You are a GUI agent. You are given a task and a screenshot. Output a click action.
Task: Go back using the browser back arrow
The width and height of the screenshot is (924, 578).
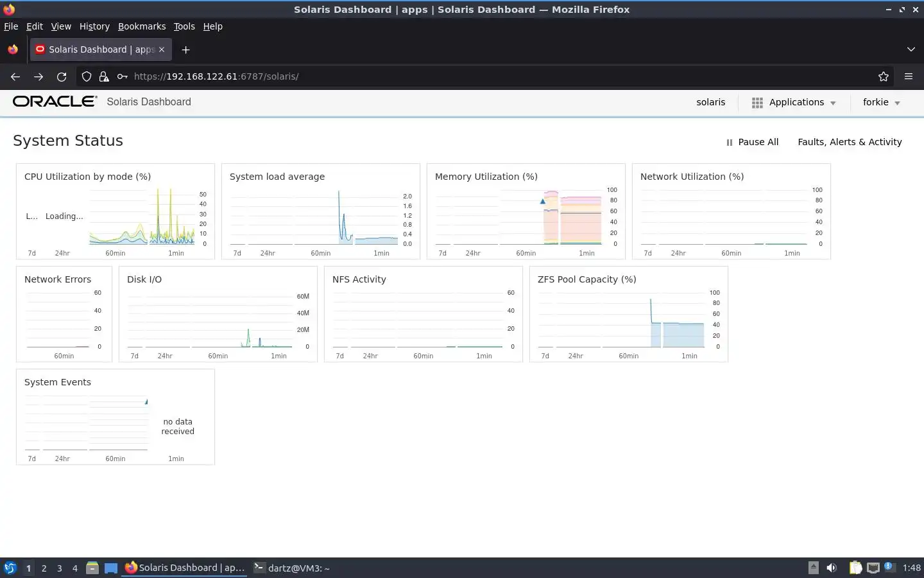[x=15, y=76]
